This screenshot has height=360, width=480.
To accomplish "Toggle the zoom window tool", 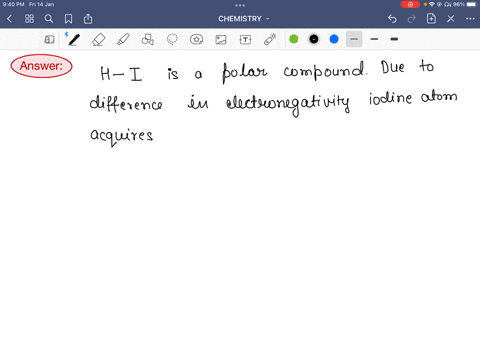I will click(49, 40).
